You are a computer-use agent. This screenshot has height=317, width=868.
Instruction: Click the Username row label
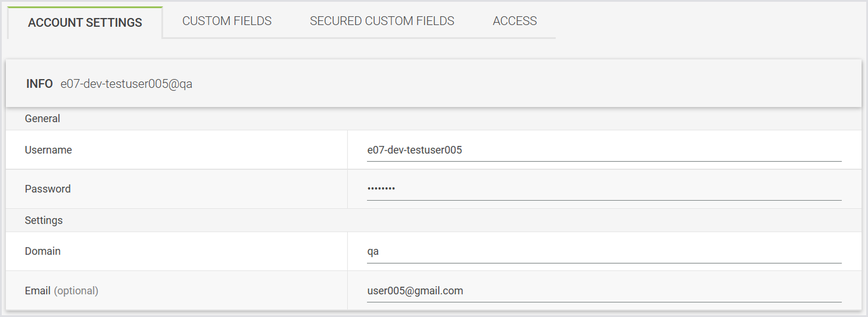[48, 150]
